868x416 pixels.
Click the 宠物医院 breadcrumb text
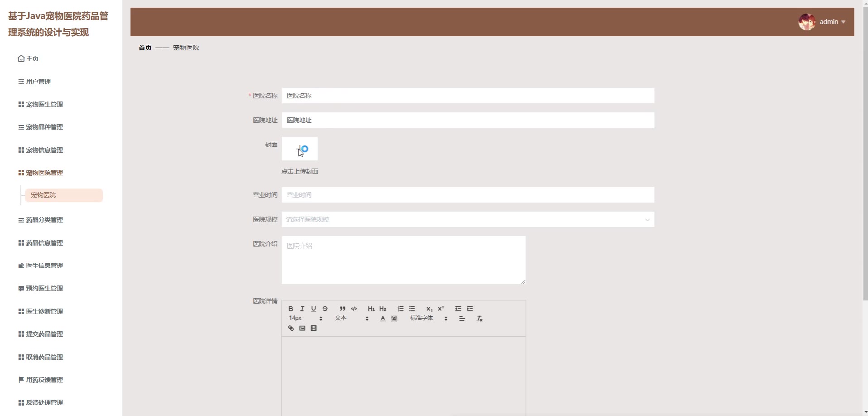(x=186, y=48)
